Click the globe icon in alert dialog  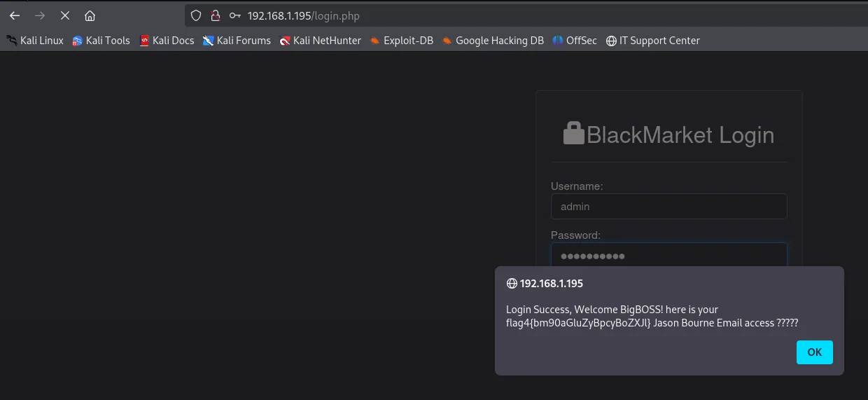[512, 284]
